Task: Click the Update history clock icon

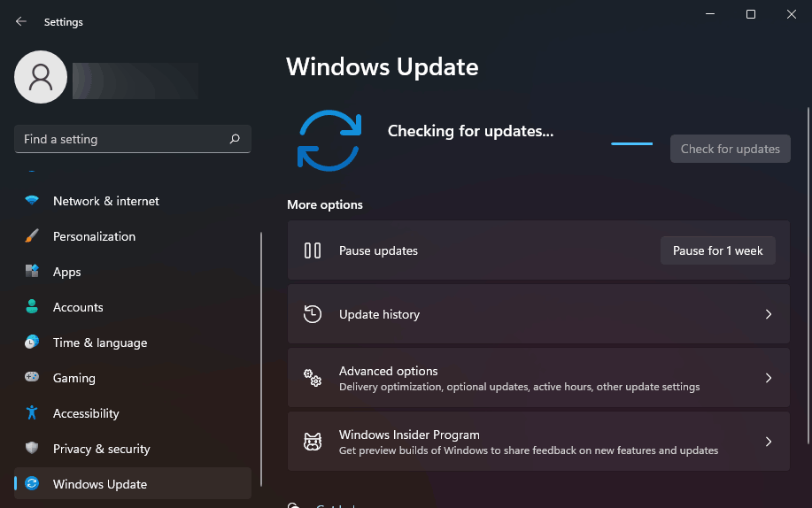Action: click(x=313, y=314)
